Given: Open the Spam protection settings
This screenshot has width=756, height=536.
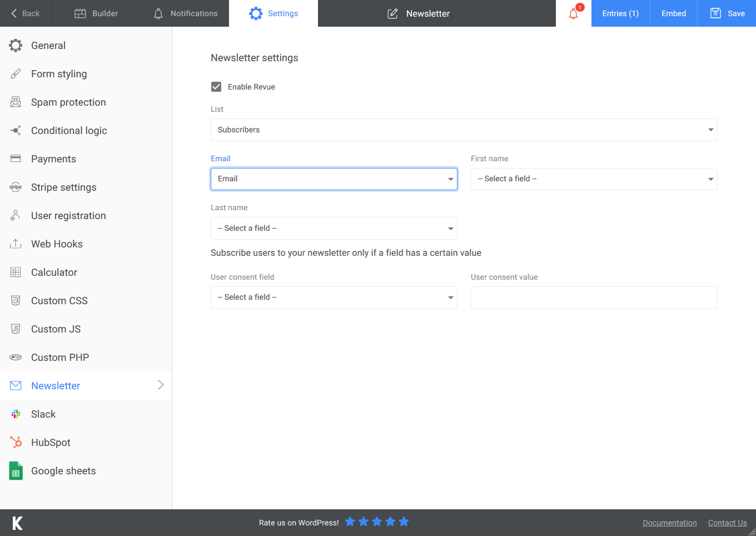Looking at the screenshot, I should [x=86, y=102].
